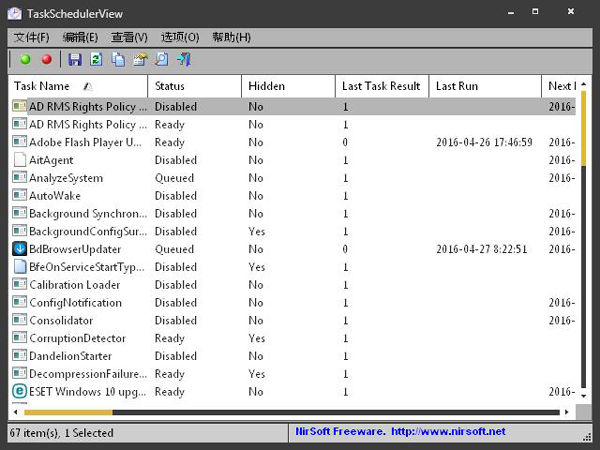The image size is (600, 450).
Task: Sort by the Last Task Result column header
Action: (x=382, y=86)
